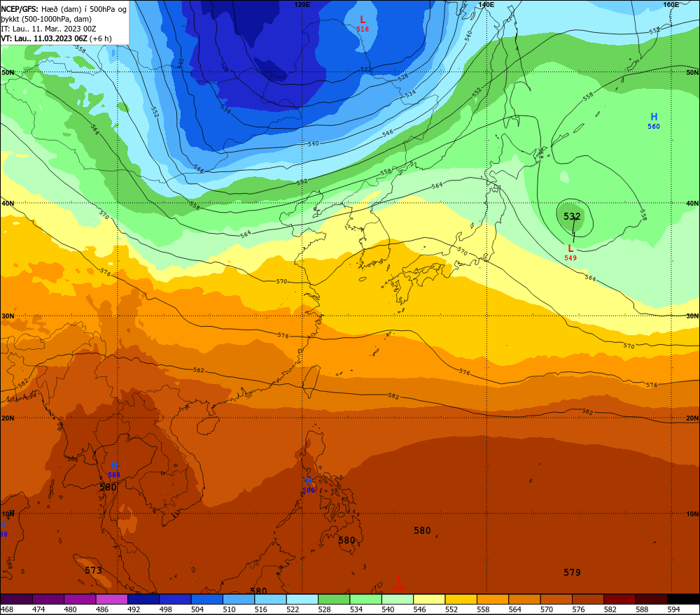
Task: Click the red L 549 low marker
Action: [x=570, y=253]
